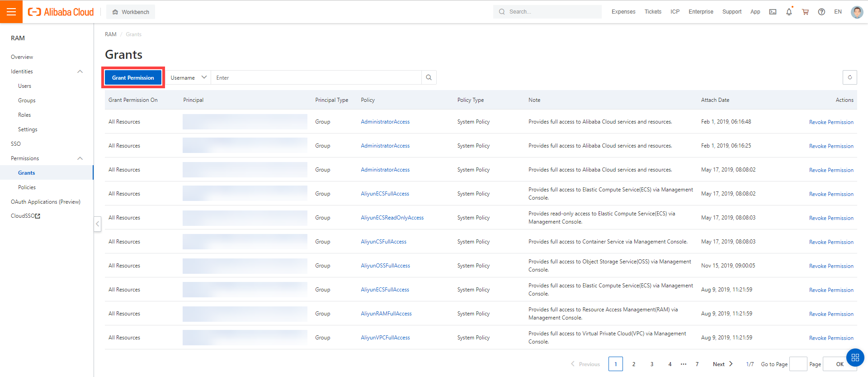Click the Grant Permission button

[x=133, y=77]
